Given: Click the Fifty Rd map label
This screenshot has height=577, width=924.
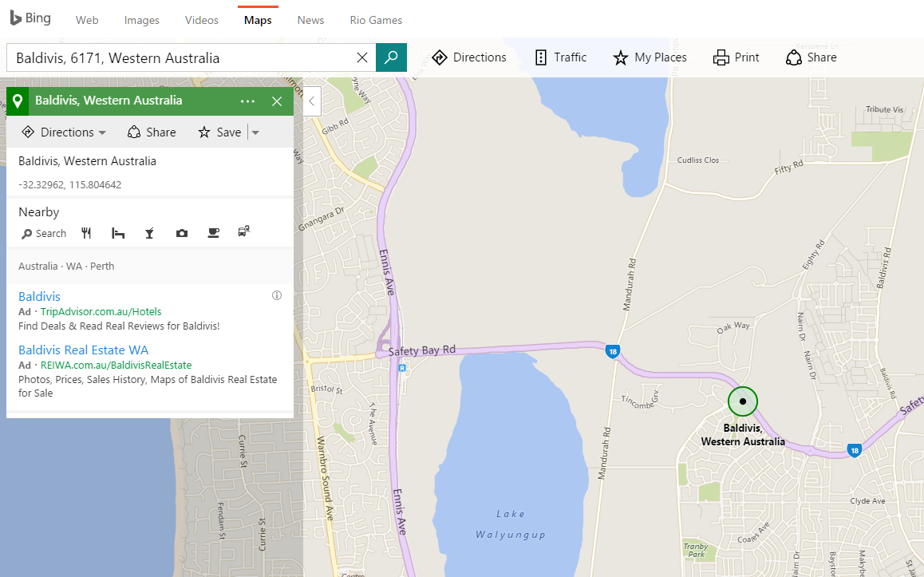Looking at the screenshot, I should (788, 168).
